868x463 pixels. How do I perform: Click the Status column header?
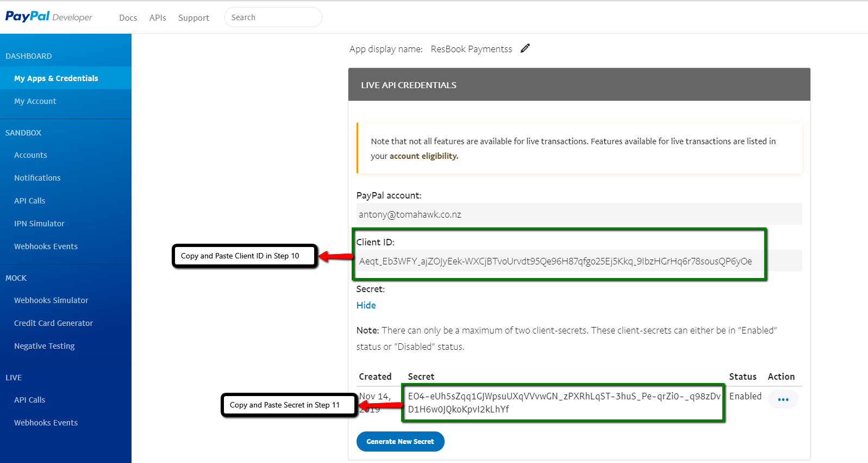point(743,376)
